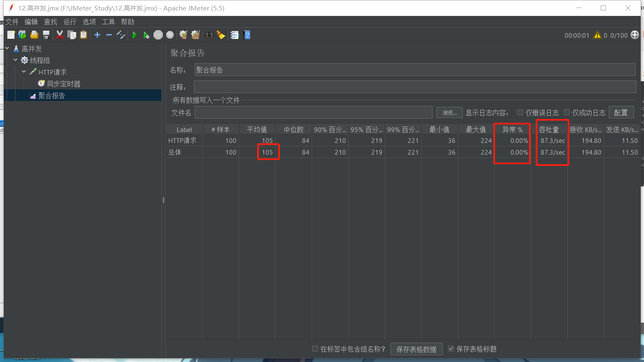Collapse all tree nodes with the minus icon
644x362 pixels.
(x=109, y=35)
